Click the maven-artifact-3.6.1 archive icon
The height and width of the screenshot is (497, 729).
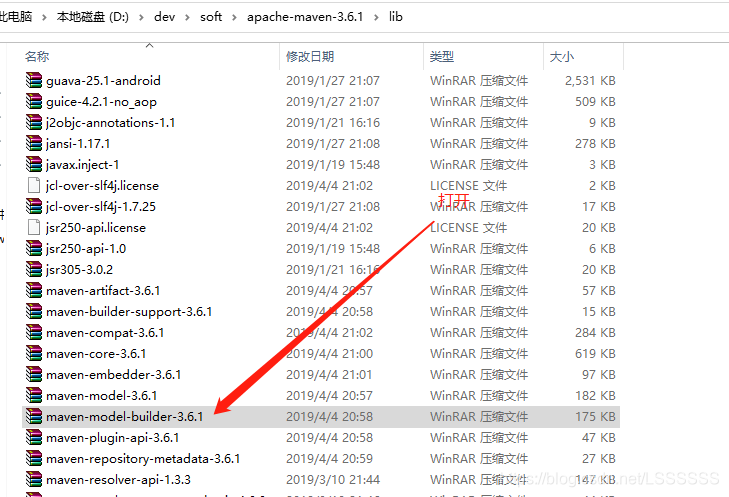click(x=34, y=291)
